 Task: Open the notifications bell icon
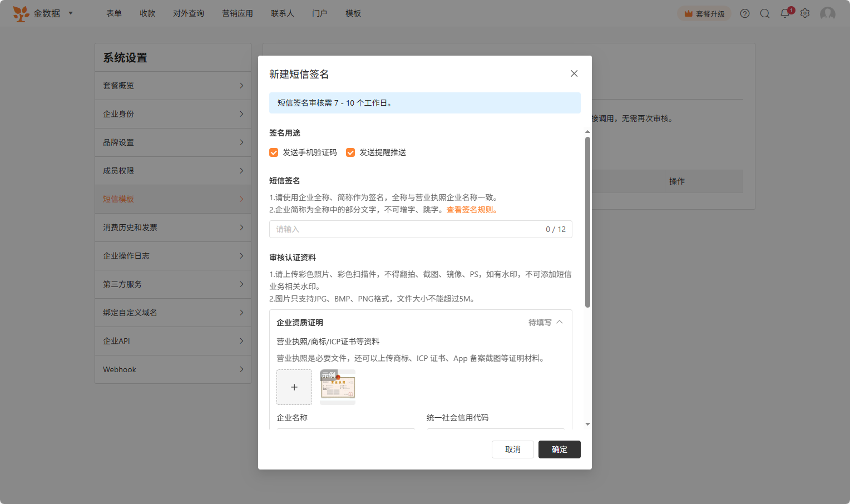coord(785,13)
